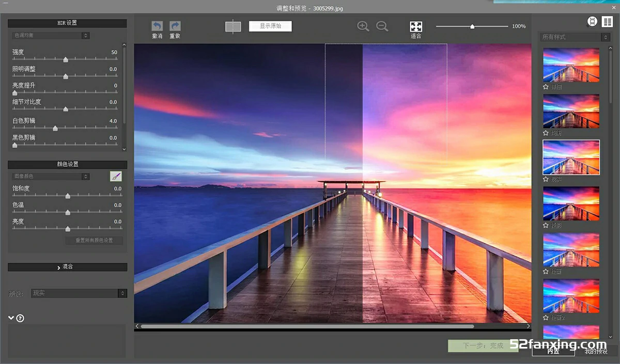620x364 pixels.
Task: Favorite the 绘画 preset star
Action: pos(546,272)
